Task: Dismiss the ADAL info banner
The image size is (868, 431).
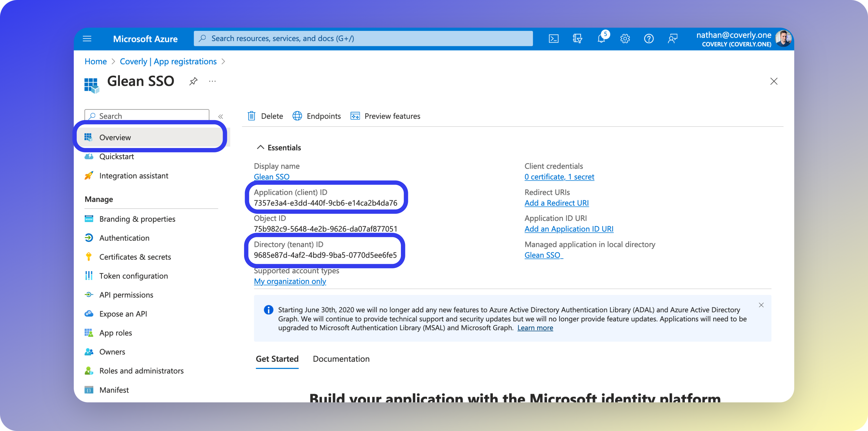Action: point(761,305)
